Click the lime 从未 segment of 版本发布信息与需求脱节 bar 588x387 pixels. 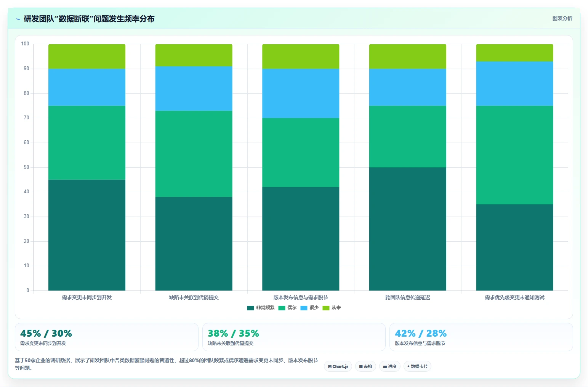pyautogui.click(x=301, y=56)
